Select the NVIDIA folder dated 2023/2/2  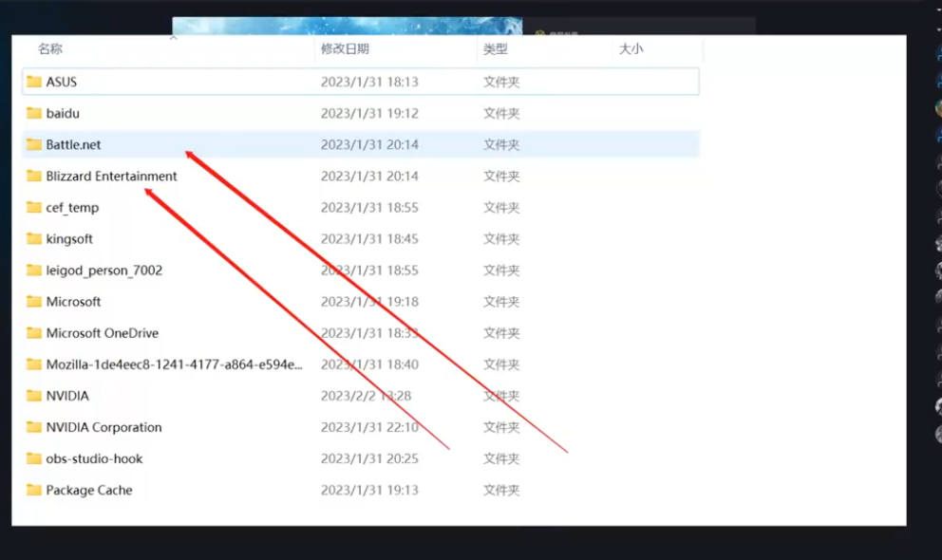pos(67,396)
